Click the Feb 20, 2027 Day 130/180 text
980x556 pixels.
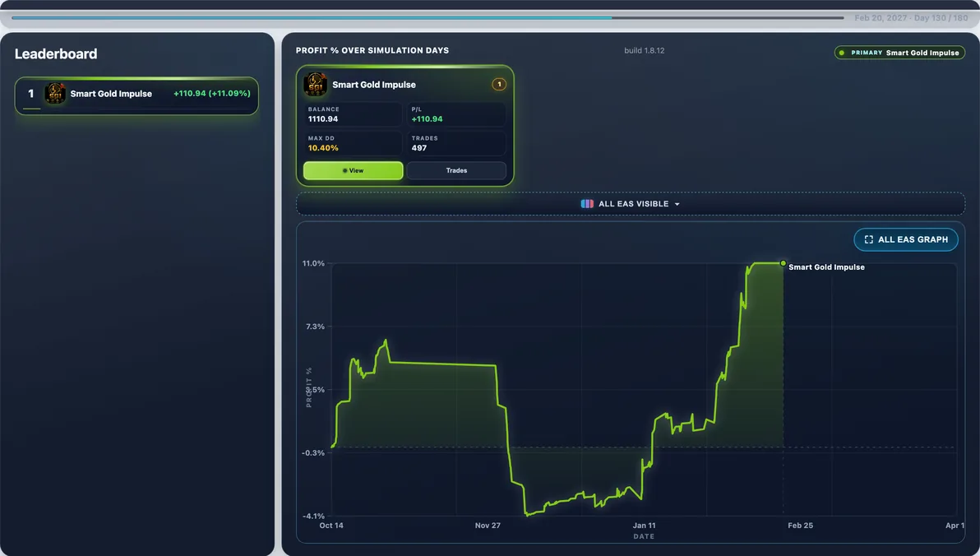pyautogui.click(x=911, y=18)
